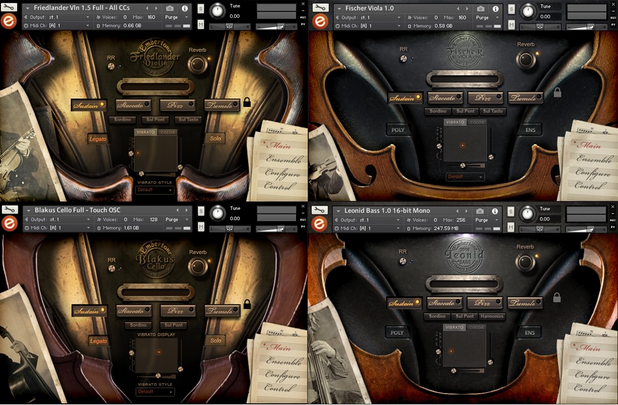This screenshot has height=405, width=618.
Task: Open Midi Ch dropdown for Blakus Cello
Action: 58,228
